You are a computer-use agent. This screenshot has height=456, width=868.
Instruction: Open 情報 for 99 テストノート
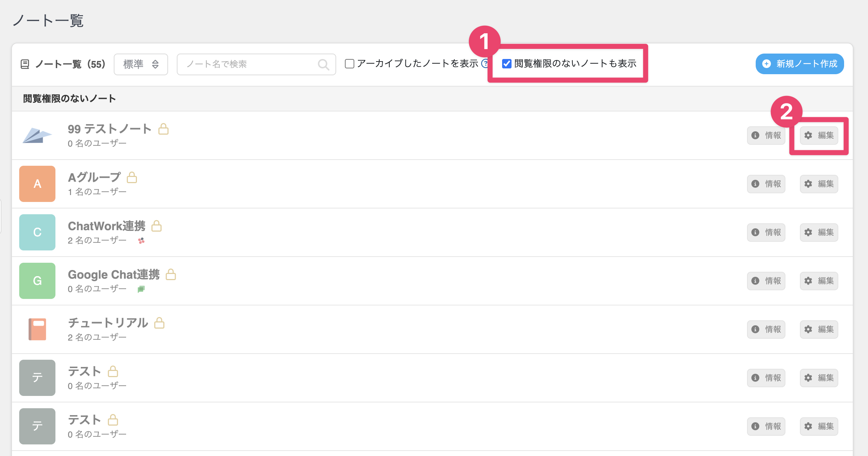coord(766,135)
